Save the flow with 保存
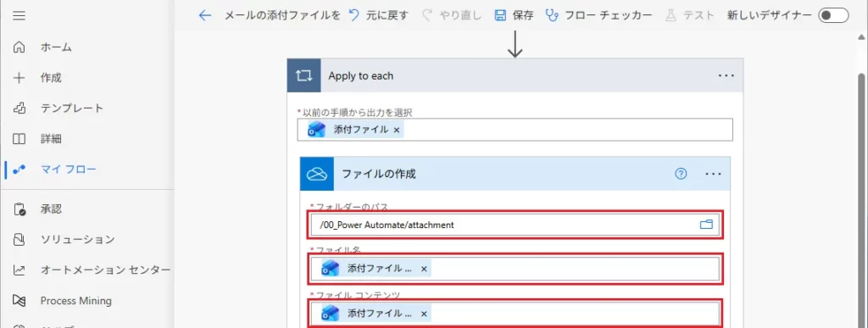Image resolution: width=868 pixels, height=328 pixels. click(x=514, y=15)
